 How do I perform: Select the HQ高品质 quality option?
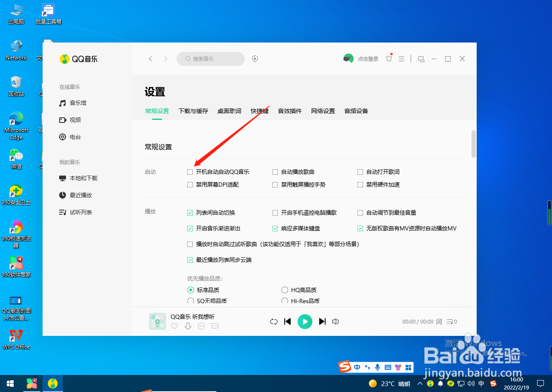click(x=284, y=290)
